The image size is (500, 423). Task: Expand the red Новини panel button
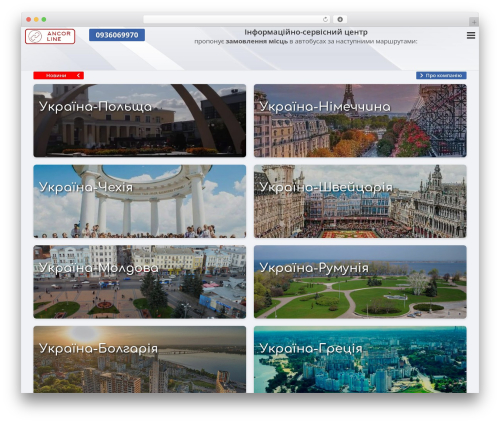click(58, 76)
